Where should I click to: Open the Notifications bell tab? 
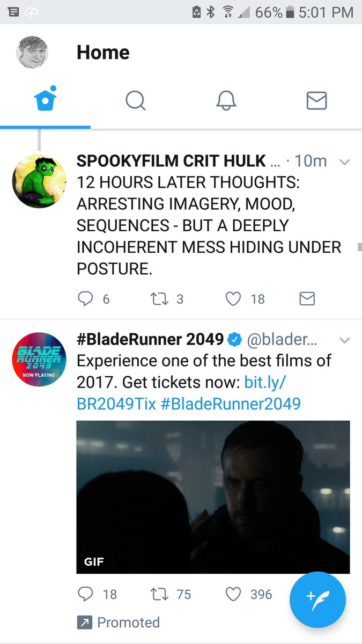click(226, 100)
